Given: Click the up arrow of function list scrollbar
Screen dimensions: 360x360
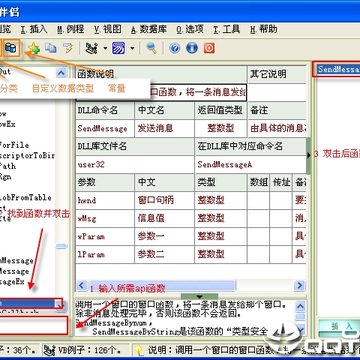Looking at the screenshot, I should coord(61,73).
